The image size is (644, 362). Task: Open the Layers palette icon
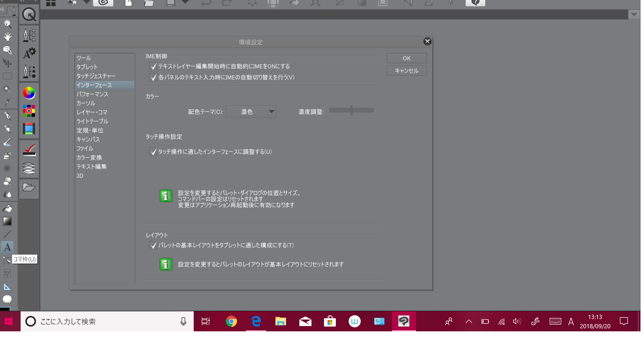point(29,168)
